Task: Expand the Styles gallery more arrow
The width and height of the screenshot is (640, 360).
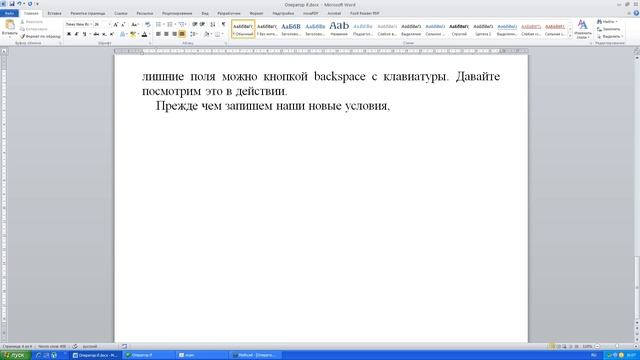Action: 570,36
